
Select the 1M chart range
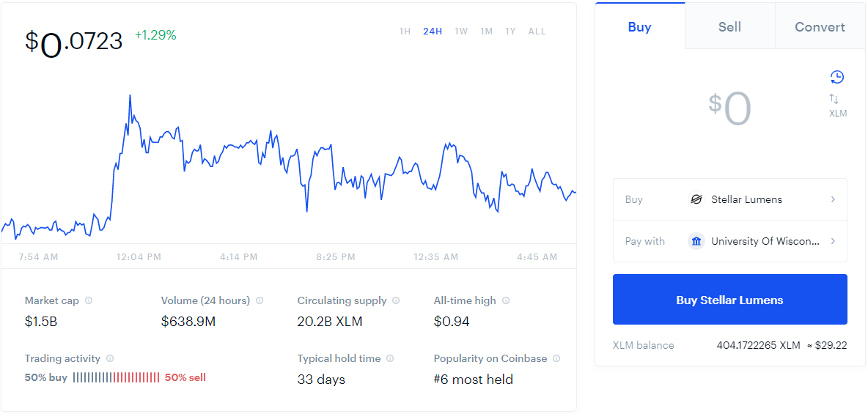[486, 32]
